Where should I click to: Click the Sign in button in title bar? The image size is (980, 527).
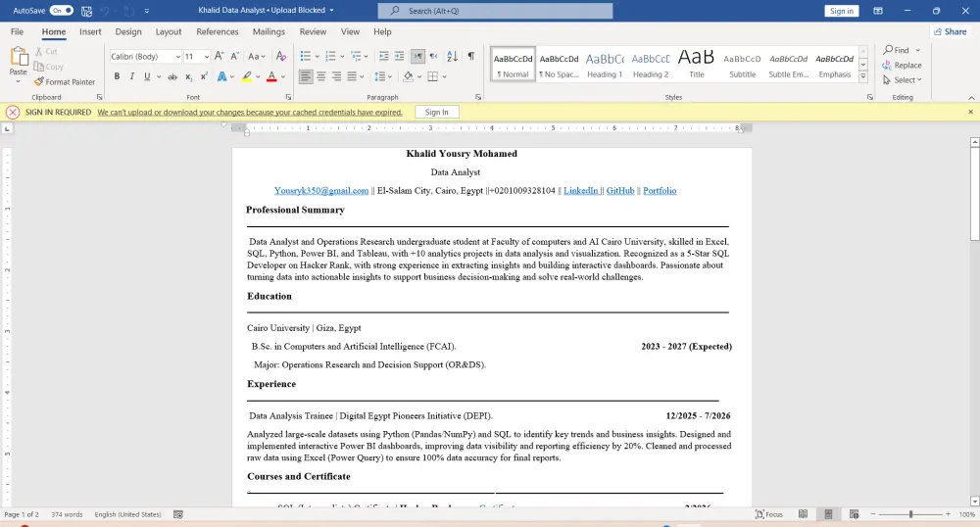click(841, 11)
